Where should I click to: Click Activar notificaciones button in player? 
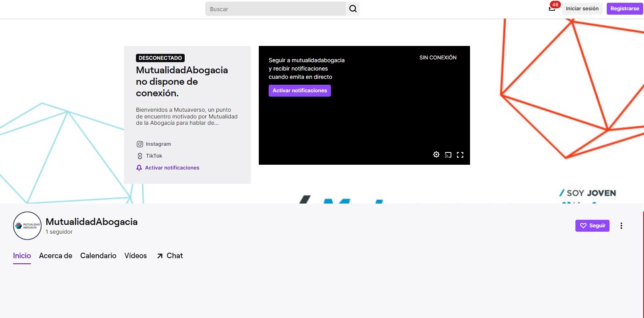pyautogui.click(x=300, y=91)
